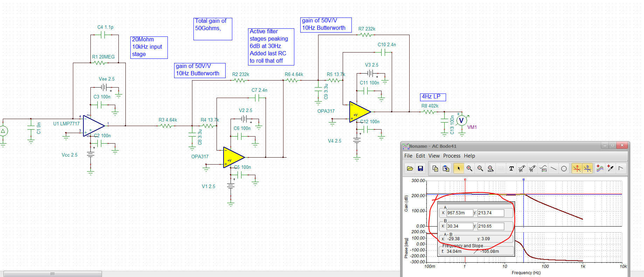
Task: Toggle cursor B tool
Action: coord(588,168)
